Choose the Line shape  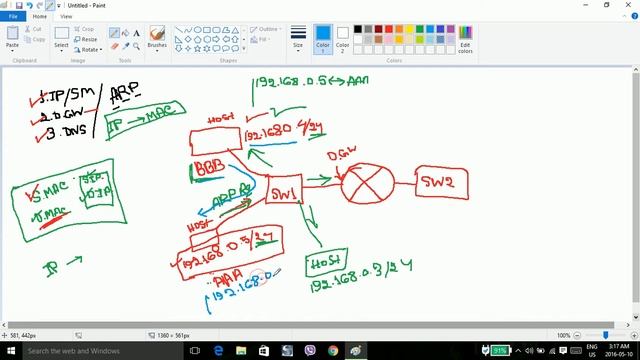click(x=179, y=30)
